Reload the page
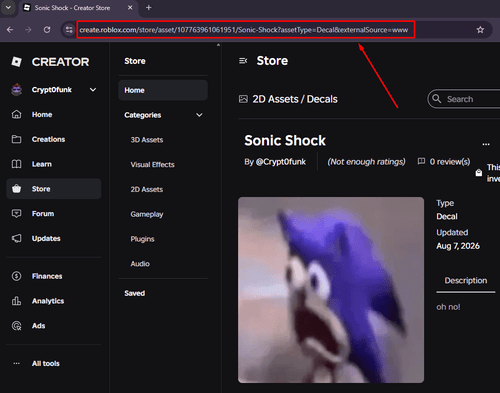 pos(47,30)
